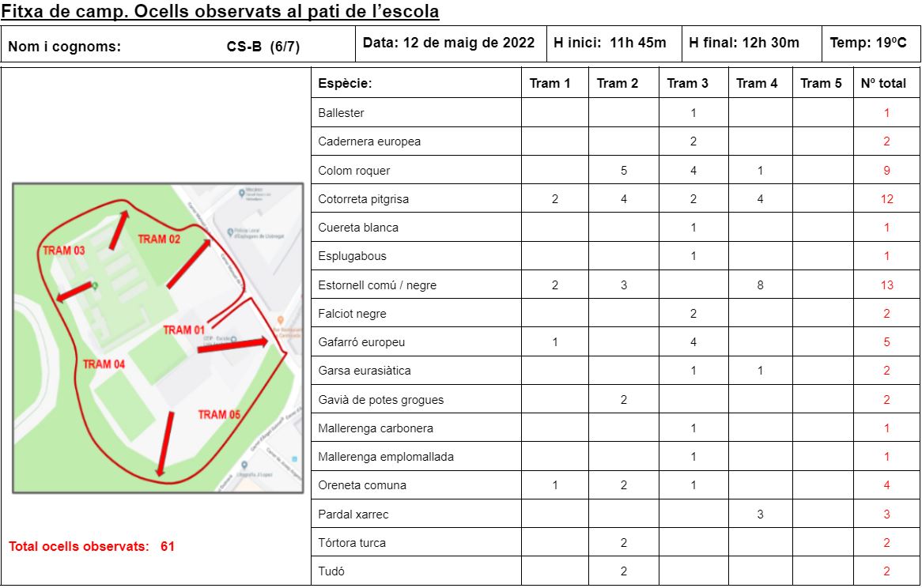The image size is (922, 588).
Task: Click the Policia Local map marker
Action: tap(230, 232)
